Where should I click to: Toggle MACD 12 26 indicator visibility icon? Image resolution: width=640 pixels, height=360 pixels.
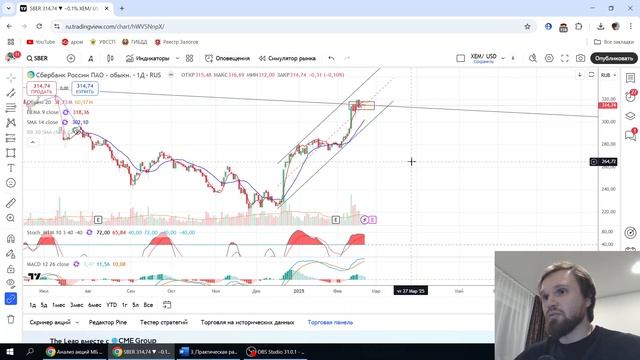76,264
